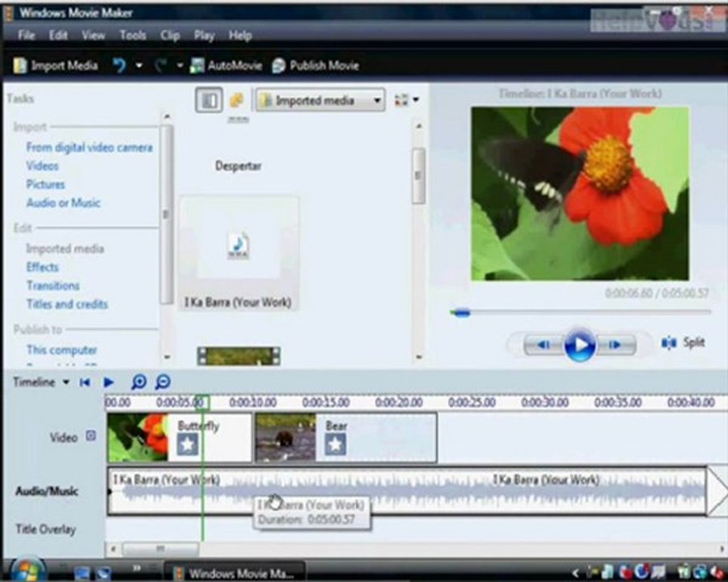Screen dimensions: 728x582
Task: Open the Edit menu
Action: pyautogui.click(x=58, y=36)
